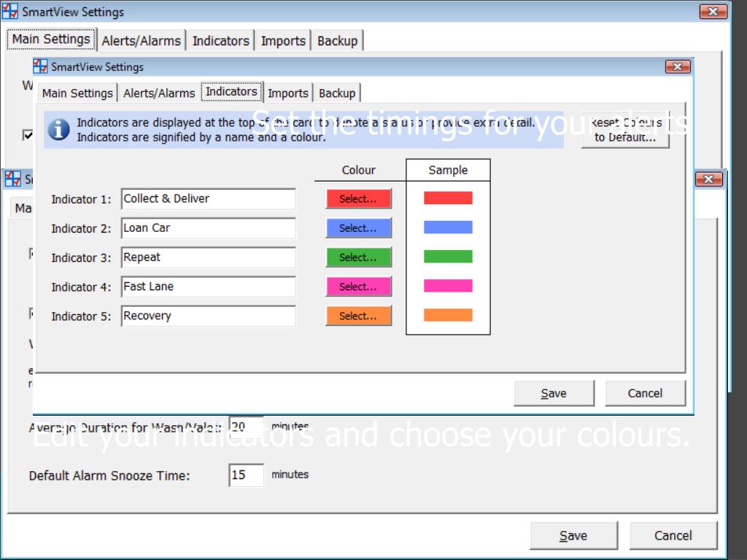Close the partially hidden middle SmartView window
This screenshot has width=747, height=560.
coord(709,179)
